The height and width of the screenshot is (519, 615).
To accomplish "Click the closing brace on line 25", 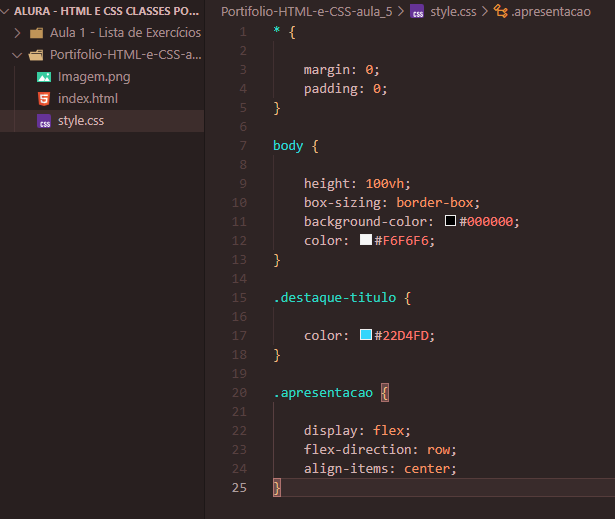I will click(277, 488).
